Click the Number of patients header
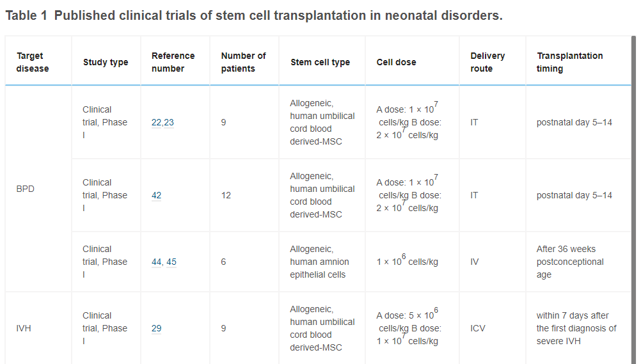This screenshot has width=641, height=364. coord(243,62)
